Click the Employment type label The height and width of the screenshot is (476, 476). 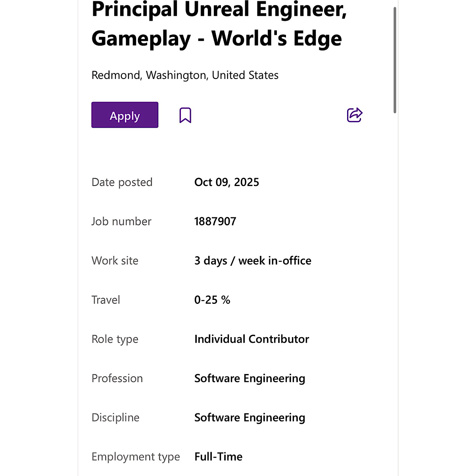tap(136, 457)
